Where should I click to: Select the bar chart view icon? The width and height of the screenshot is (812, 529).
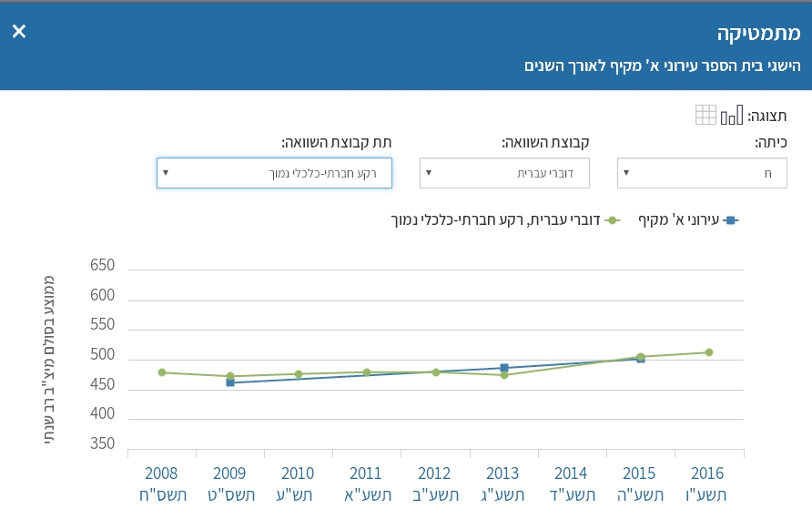pyautogui.click(x=731, y=115)
